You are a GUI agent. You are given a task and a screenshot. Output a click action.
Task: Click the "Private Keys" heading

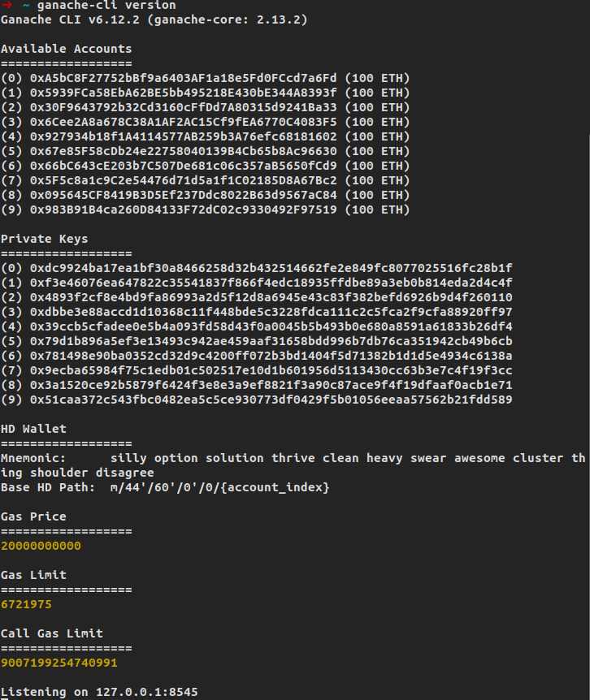[44, 239]
